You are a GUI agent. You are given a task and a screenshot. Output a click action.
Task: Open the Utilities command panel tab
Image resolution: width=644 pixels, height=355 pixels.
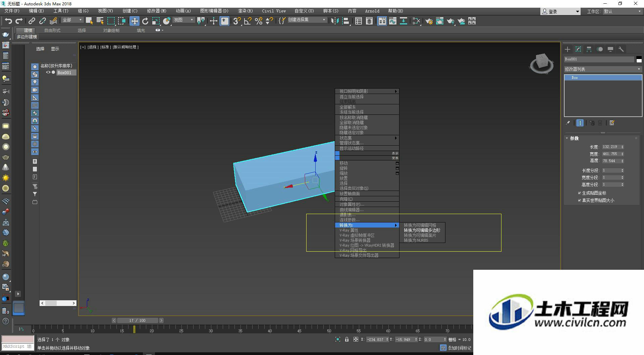tap(621, 49)
